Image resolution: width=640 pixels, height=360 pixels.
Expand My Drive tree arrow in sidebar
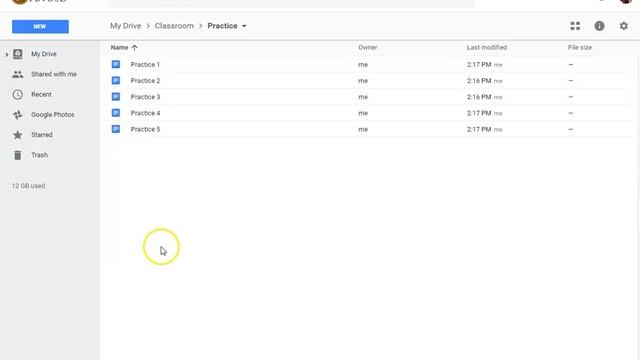(x=7, y=54)
